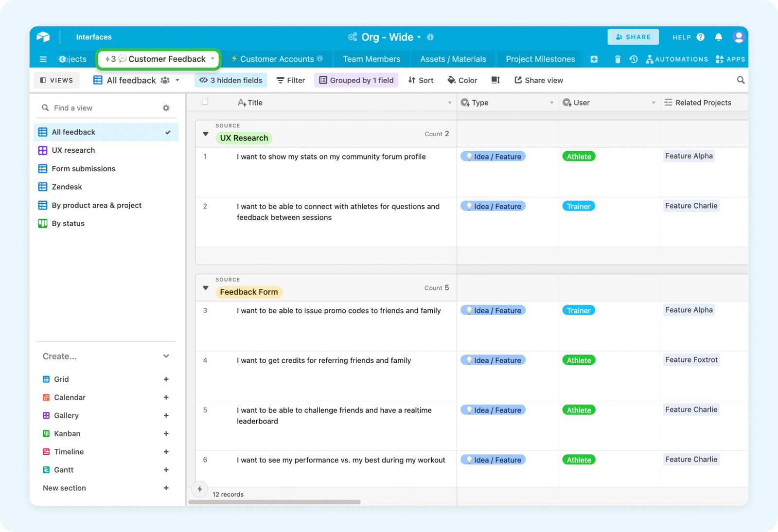The image size is (778, 532).
Task: Click the info icon beside Org - Wide
Action: tap(430, 37)
